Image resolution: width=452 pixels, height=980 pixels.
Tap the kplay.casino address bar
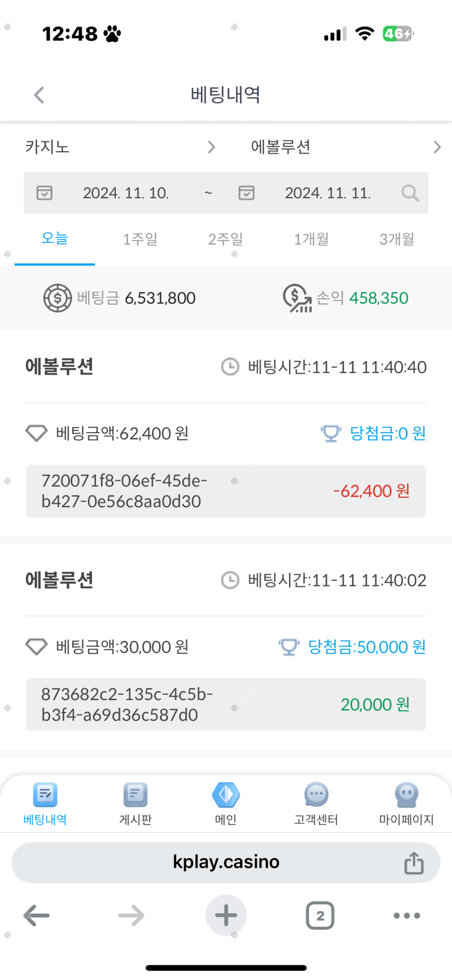pos(226,862)
